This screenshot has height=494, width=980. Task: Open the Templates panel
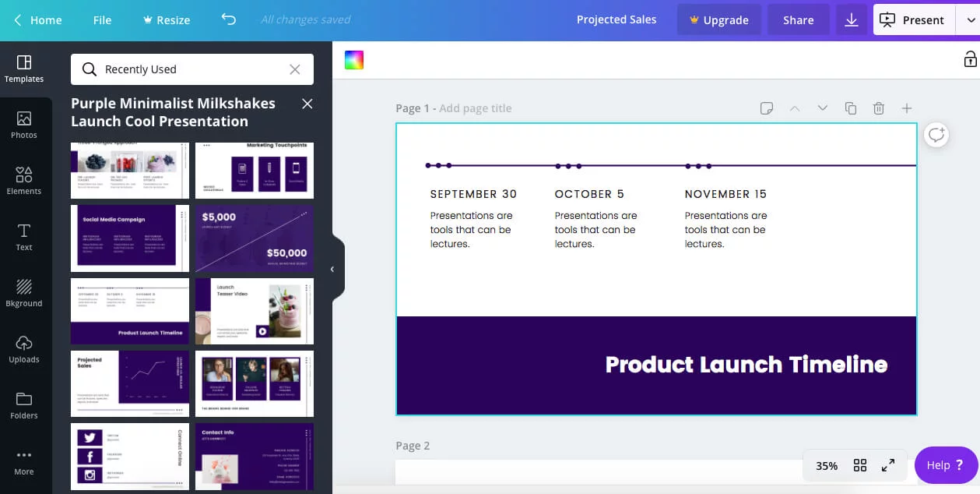click(x=24, y=70)
